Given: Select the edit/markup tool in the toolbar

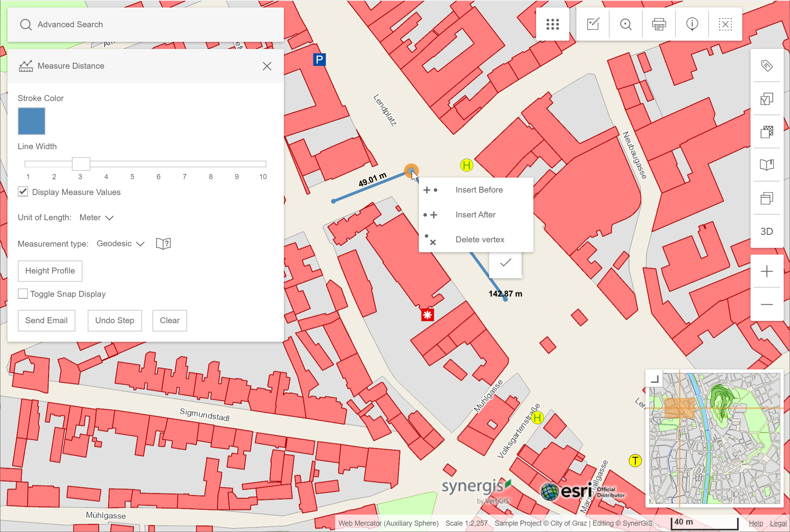Looking at the screenshot, I should pyautogui.click(x=593, y=24).
